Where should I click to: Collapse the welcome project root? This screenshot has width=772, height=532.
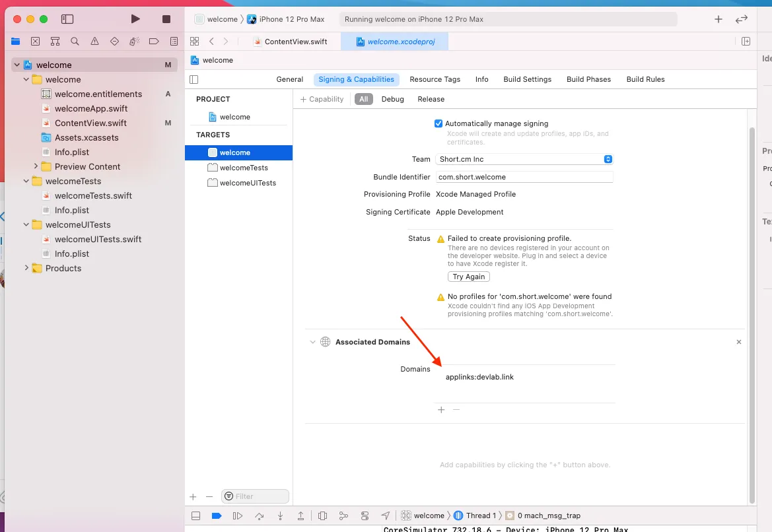point(17,65)
